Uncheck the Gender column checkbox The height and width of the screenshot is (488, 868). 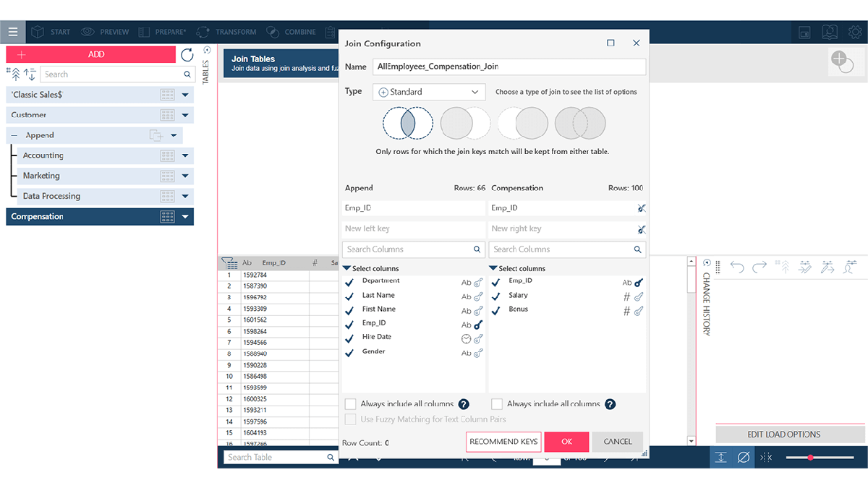350,352
